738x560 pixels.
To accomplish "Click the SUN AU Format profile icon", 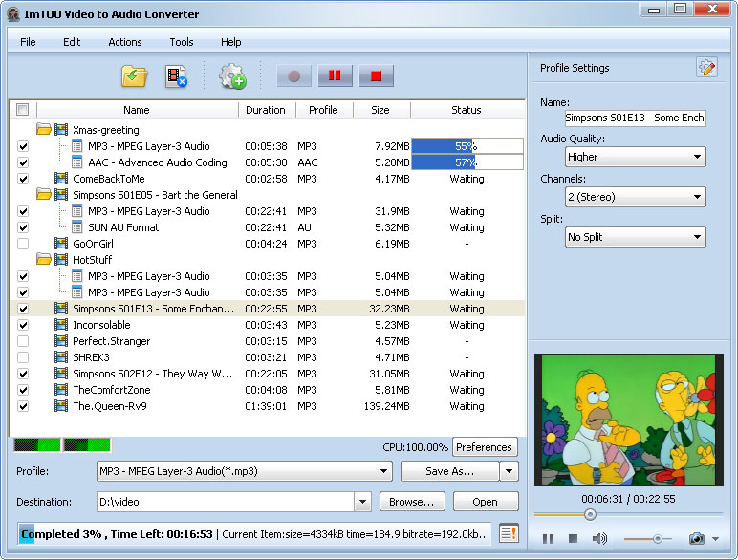I will click(77, 227).
